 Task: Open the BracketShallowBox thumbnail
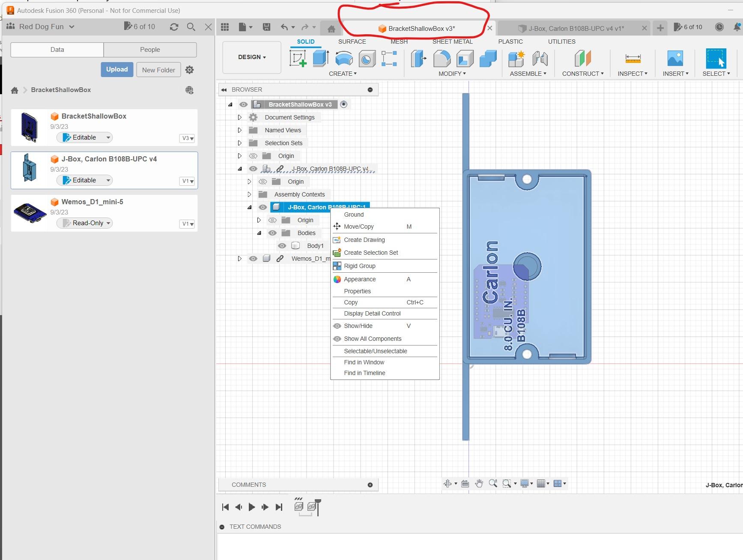tap(30, 127)
